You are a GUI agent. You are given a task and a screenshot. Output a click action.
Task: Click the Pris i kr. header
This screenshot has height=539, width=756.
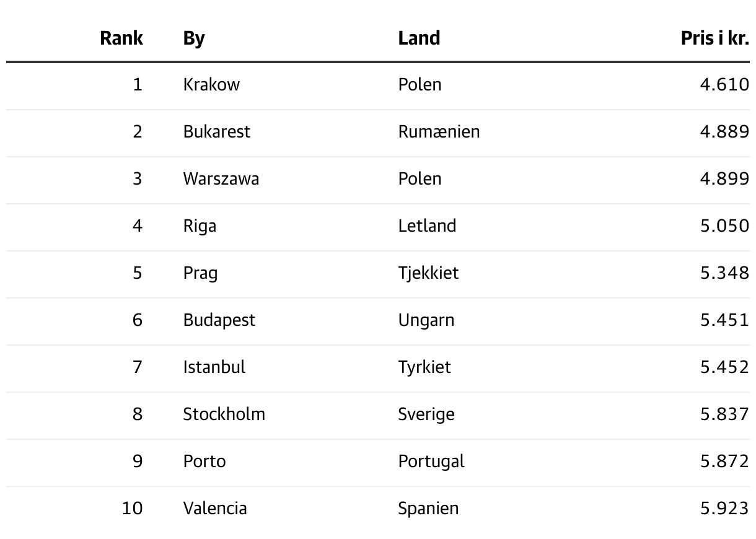tap(715, 38)
